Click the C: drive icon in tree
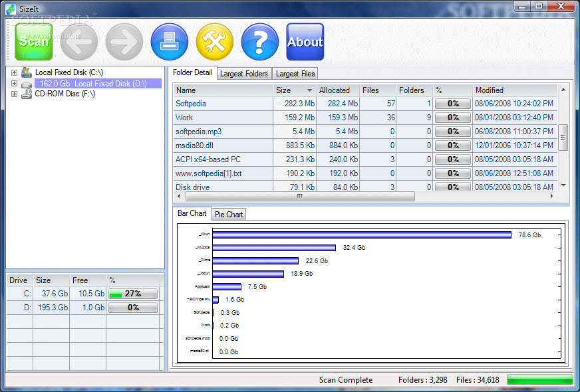The width and height of the screenshot is (580, 392). [26, 72]
